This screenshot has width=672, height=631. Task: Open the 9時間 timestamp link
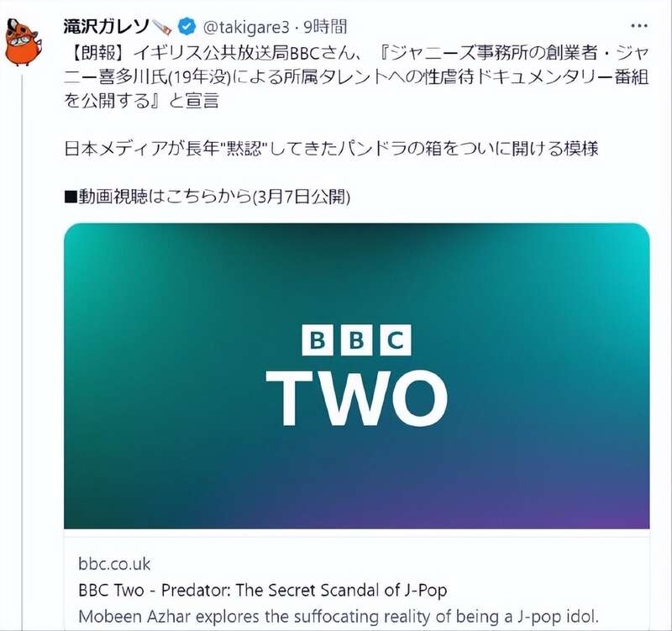point(325,27)
